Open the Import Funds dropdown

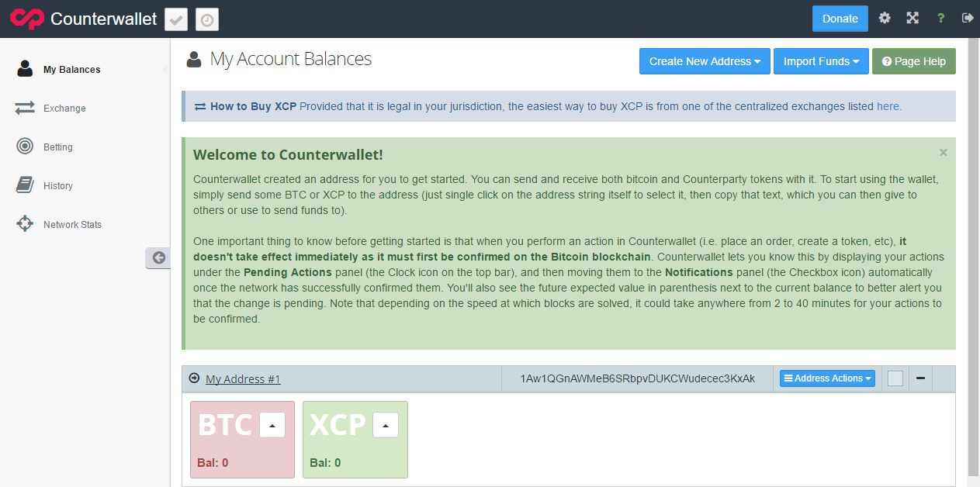coord(821,61)
